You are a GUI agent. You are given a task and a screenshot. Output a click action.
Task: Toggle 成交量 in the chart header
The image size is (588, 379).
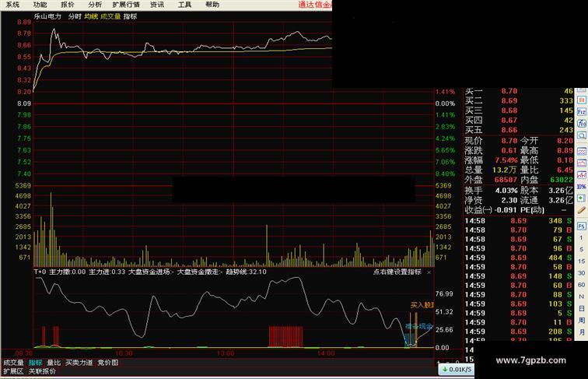[x=110, y=16]
